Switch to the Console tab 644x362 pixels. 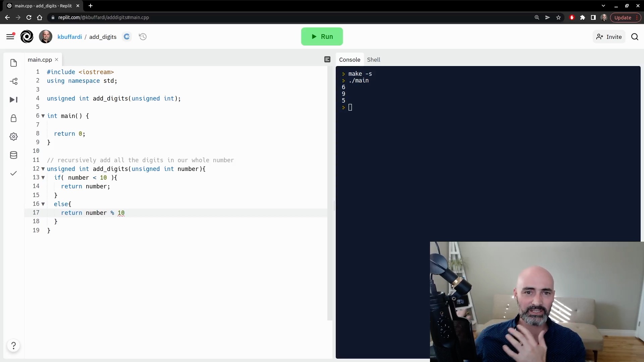350,59
